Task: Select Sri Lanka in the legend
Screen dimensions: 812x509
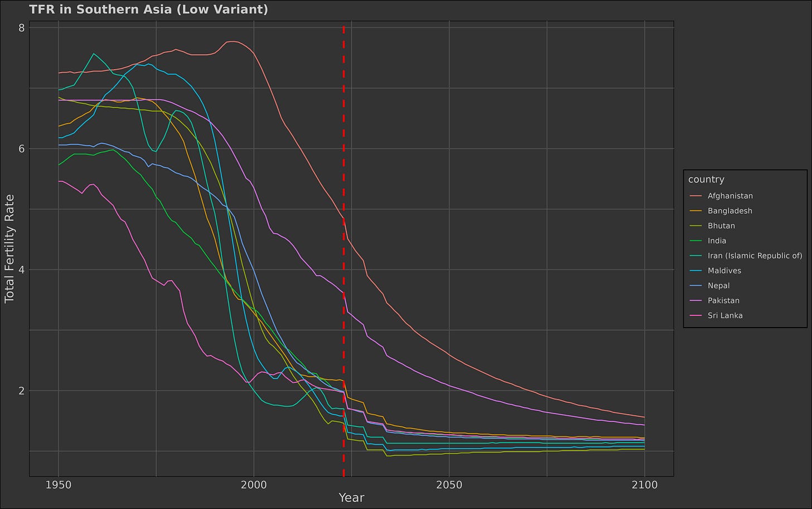Action: coord(725,315)
